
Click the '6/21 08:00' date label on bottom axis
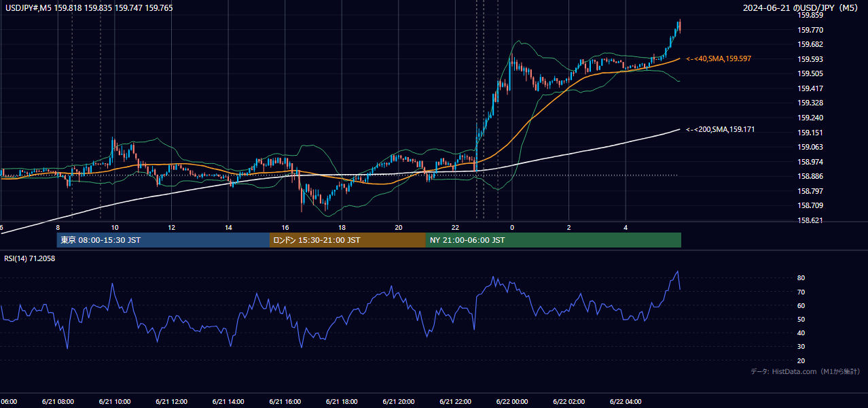pos(57,402)
